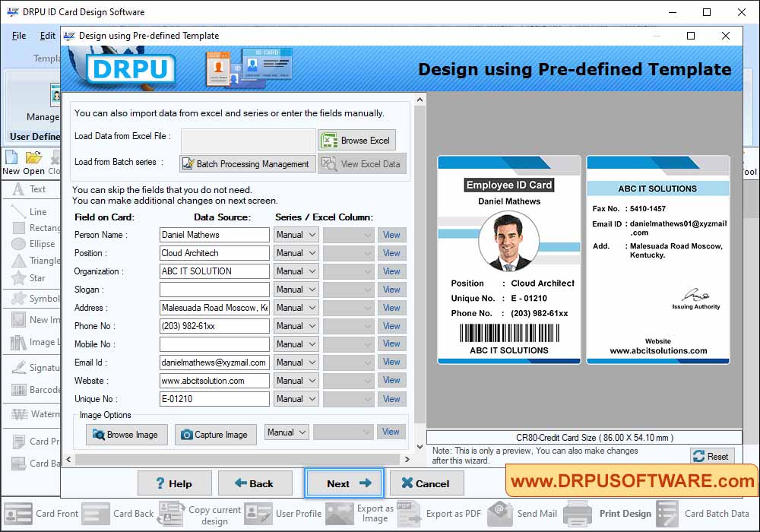Screen dimensions: 760x532
Task: Select the Symbol tool
Action: point(35,299)
